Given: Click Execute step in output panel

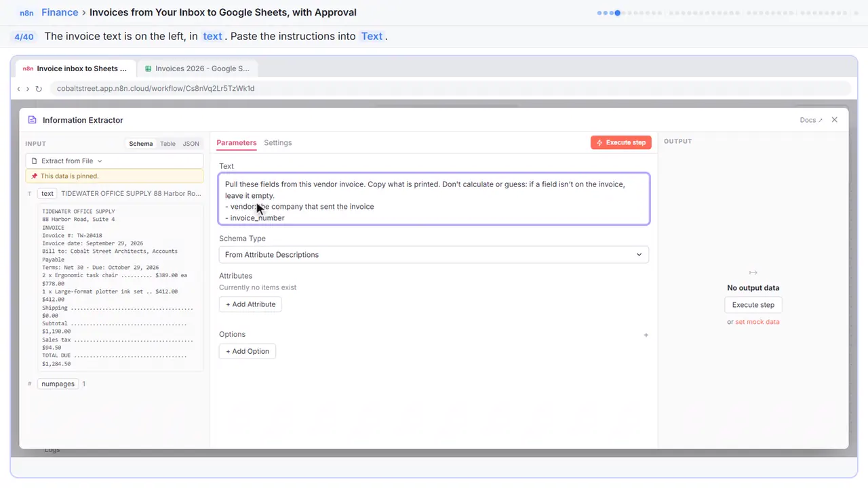Looking at the screenshot, I should tap(753, 305).
